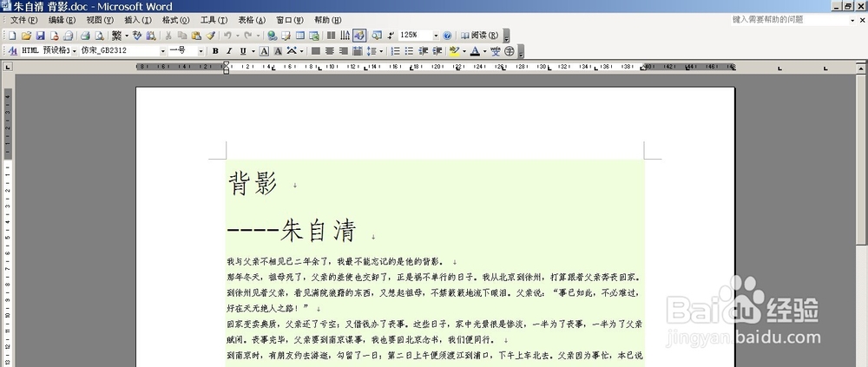This screenshot has height=367, width=868.
Task: Click the Copy icon
Action: pos(182,36)
